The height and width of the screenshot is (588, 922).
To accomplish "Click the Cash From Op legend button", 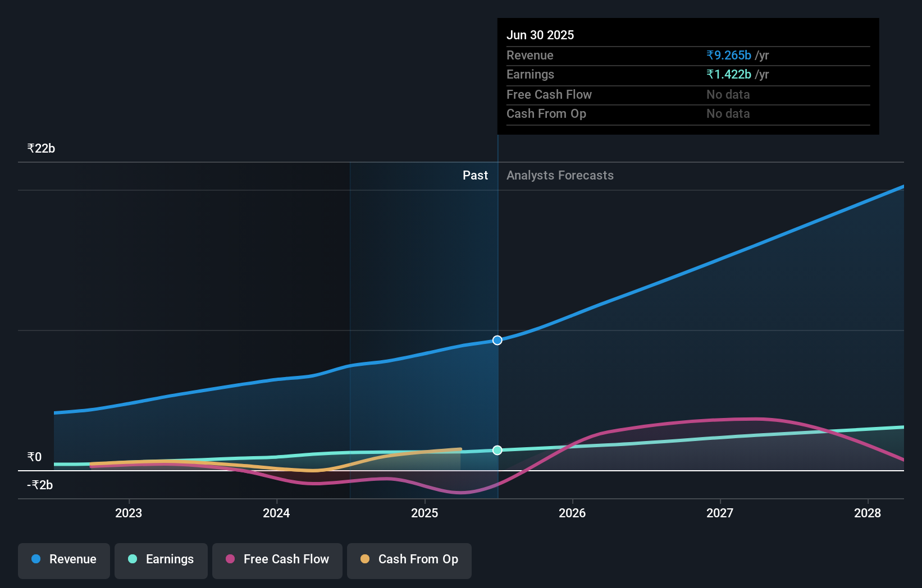I will pyautogui.click(x=409, y=561).
